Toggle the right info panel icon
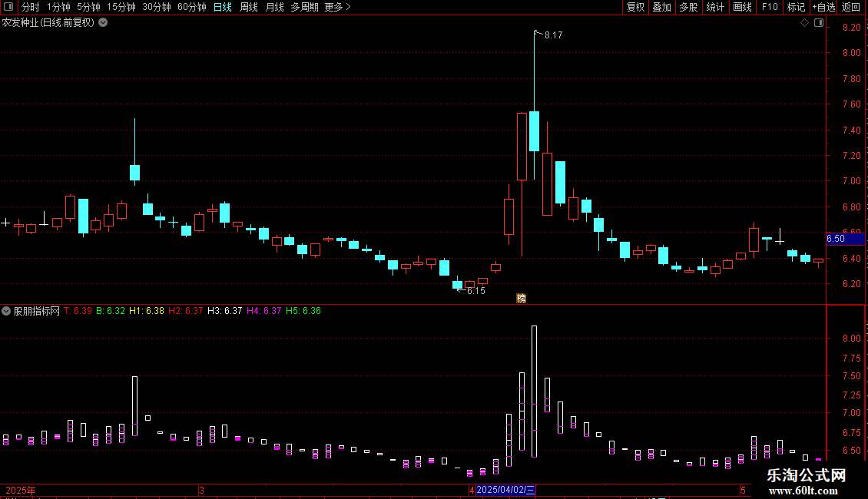868x499 pixels. click(x=819, y=23)
